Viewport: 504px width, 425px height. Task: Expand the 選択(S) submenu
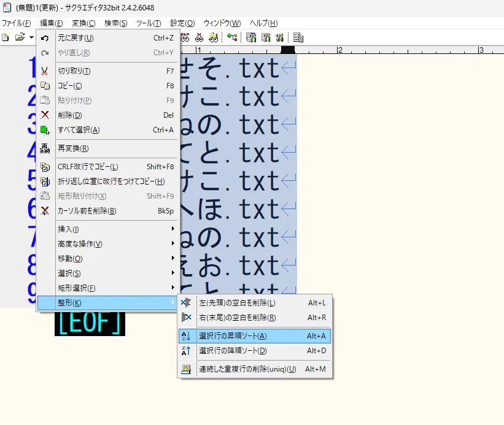(107, 274)
